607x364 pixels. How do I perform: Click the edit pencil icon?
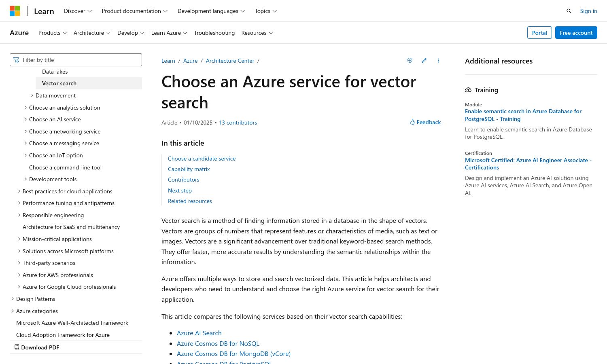(x=424, y=61)
